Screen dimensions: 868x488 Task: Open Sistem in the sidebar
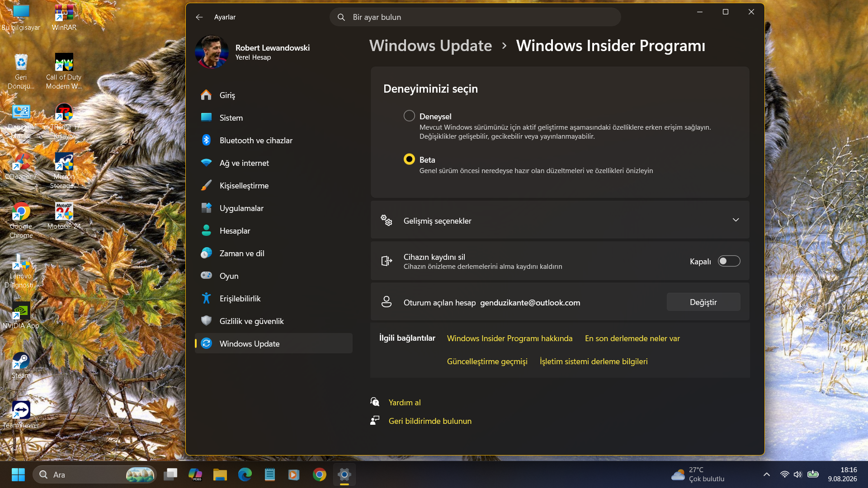pos(274,117)
